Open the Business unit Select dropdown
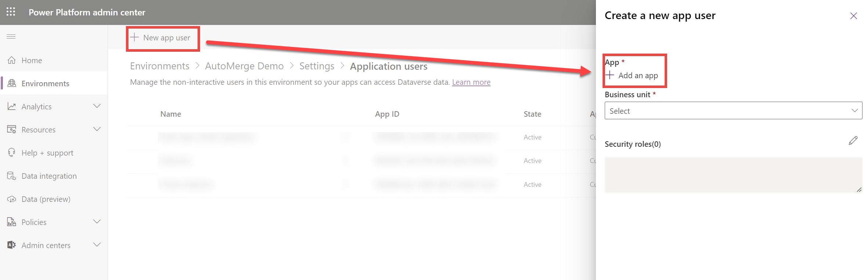Image resolution: width=868 pixels, height=280 pixels. pos(733,110)
